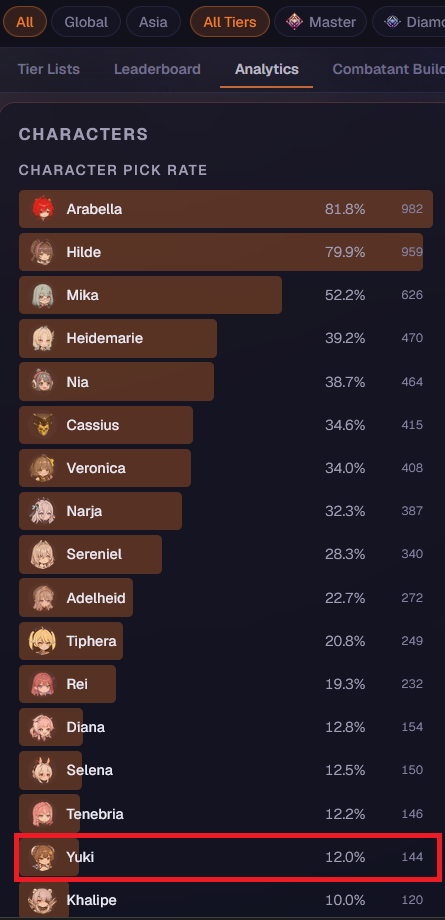This screenshot has height=920, width=445.
Task: Select Rei's character portrait
Action: 43,684
